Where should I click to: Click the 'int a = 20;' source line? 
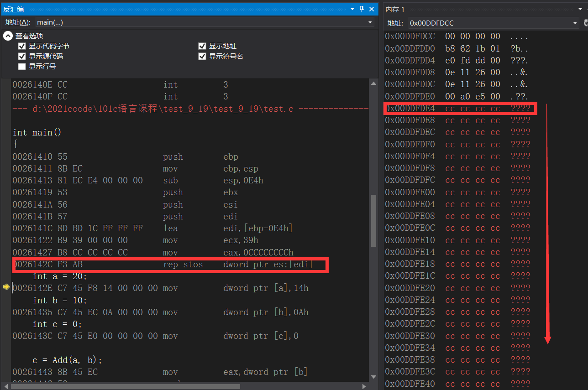(x=60, y=276)
